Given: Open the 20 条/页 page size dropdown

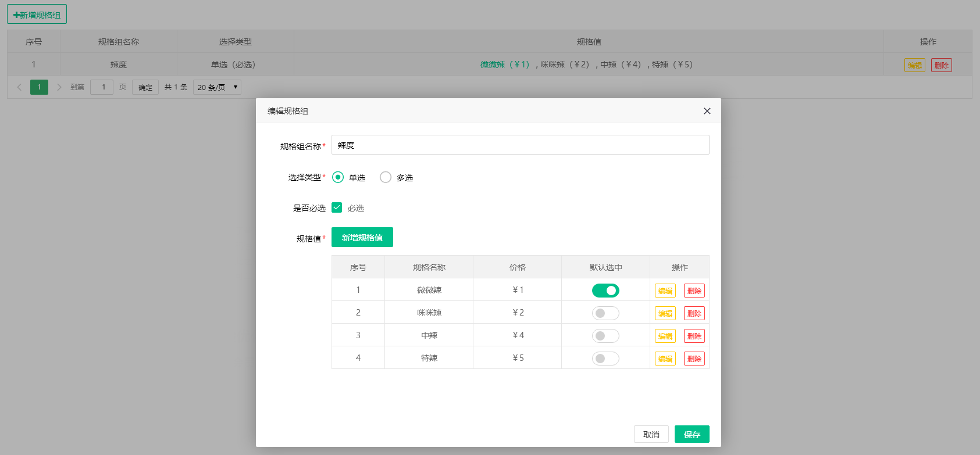Looking at the screenshot, I should point(217,87).
